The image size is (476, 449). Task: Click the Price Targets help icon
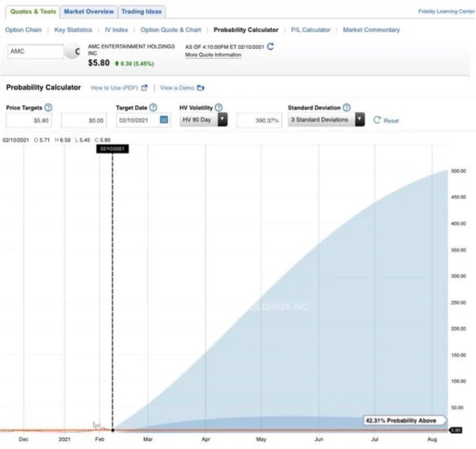click(x=48, y=107)
